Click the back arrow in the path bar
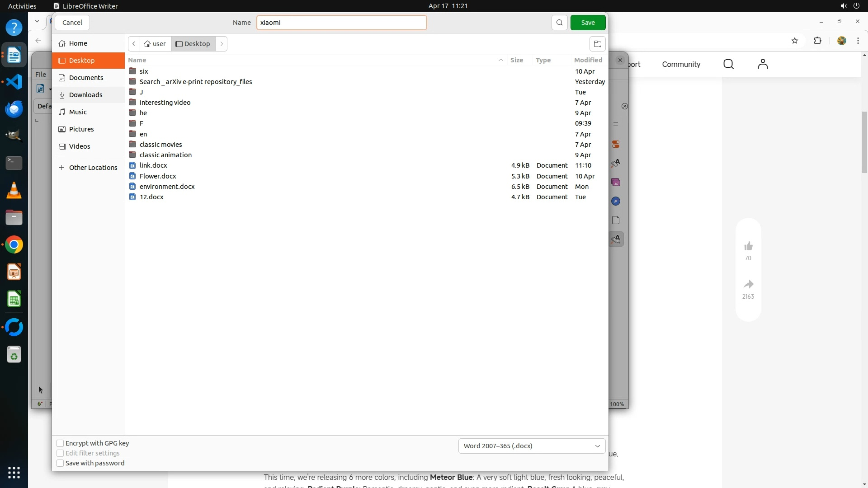This screenshot has width=868, height=488. (134, 44)
